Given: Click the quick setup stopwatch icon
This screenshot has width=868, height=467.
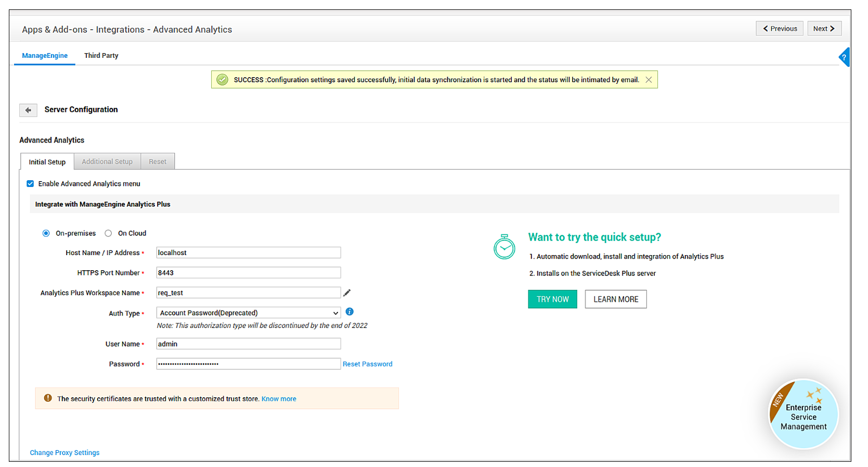Looking at the screenshot, I should (504, 247).
